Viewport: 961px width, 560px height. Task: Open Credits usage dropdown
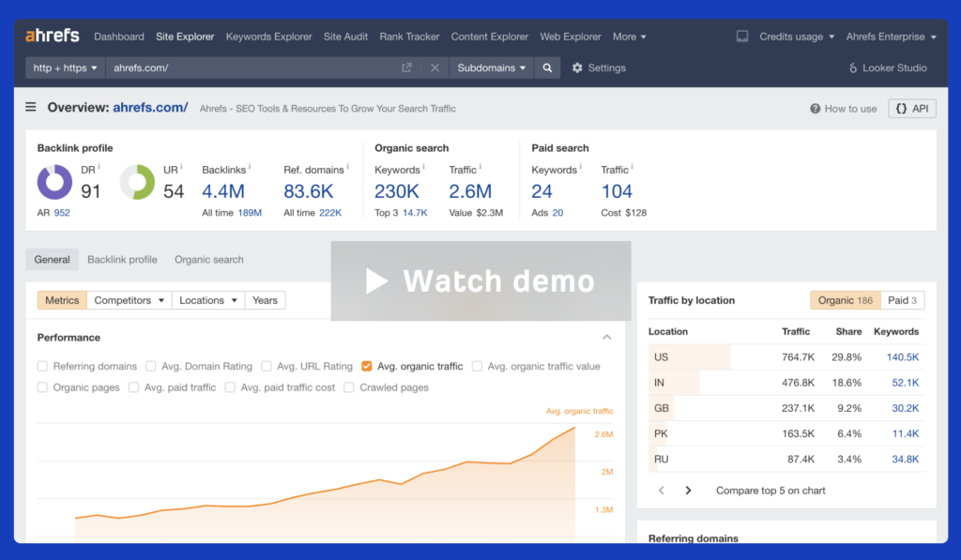click(x=797, y=37)
